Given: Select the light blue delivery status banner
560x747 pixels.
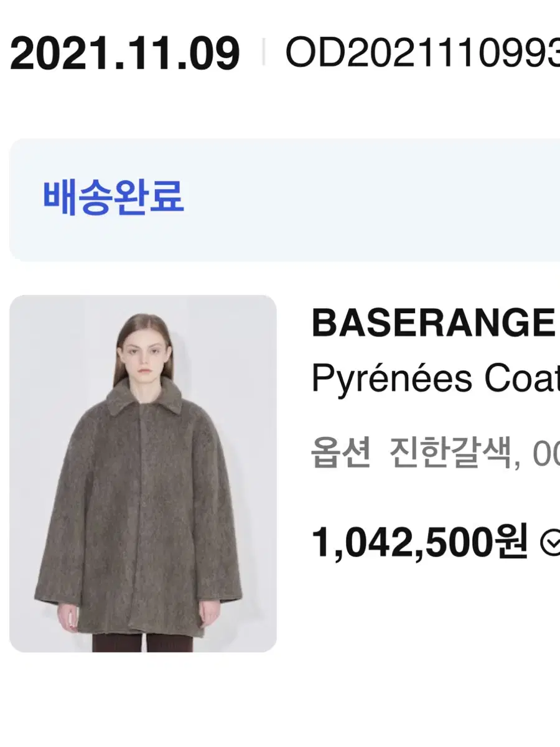Looking at the screenshot, I should click(x=284, y=200).
